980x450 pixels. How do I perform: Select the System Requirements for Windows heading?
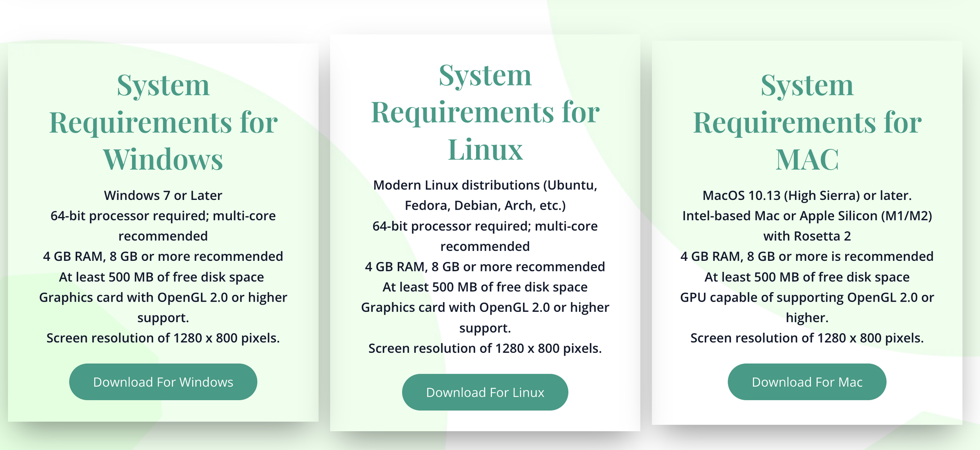pos(163,122)
